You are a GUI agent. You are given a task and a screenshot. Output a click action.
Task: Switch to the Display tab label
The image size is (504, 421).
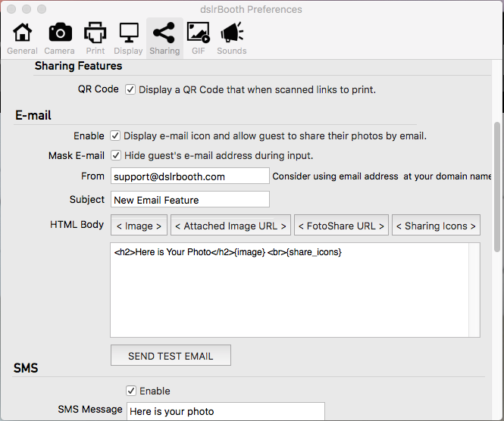point(128,51)
